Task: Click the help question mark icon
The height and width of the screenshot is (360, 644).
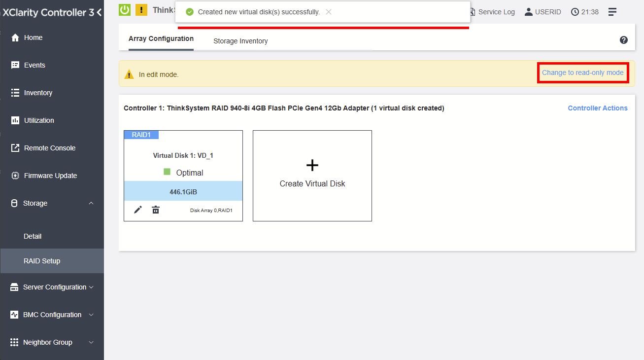Action: click(623, 40)
